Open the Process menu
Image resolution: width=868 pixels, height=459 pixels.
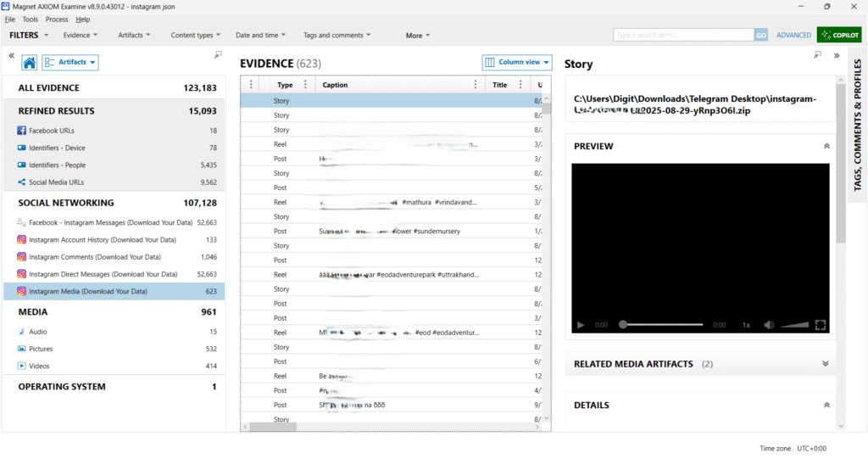point(57,20)
